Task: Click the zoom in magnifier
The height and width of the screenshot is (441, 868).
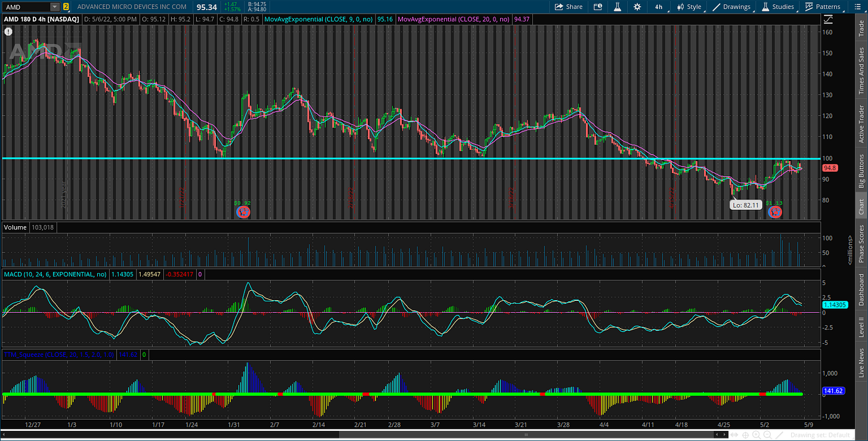Action: 757,434
